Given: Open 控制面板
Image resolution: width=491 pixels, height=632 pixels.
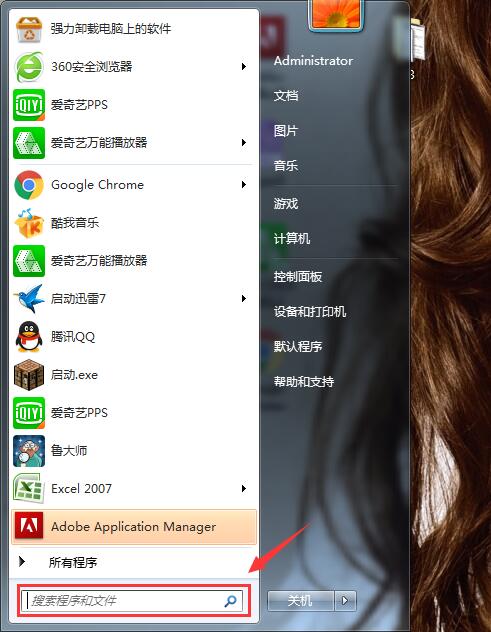Looking at the screenshot, I should click(x=298, y=276).
